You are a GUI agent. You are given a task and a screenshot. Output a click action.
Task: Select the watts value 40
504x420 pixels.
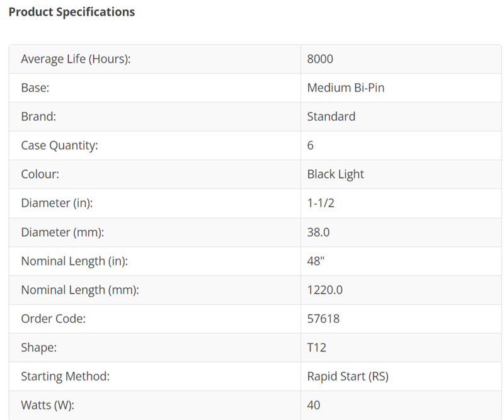tap(314, 406)
